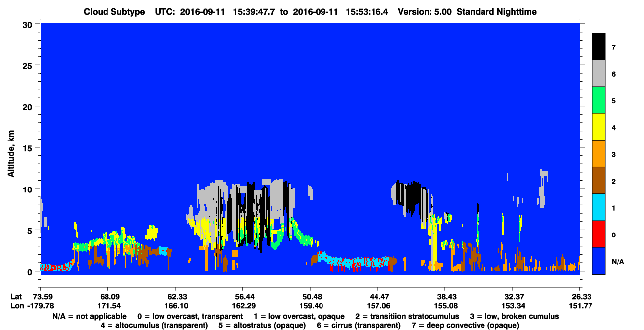Click '6 = cirrus (transparent)' legend text
Screen dimensions: 644x330
(x=359, y=325)
